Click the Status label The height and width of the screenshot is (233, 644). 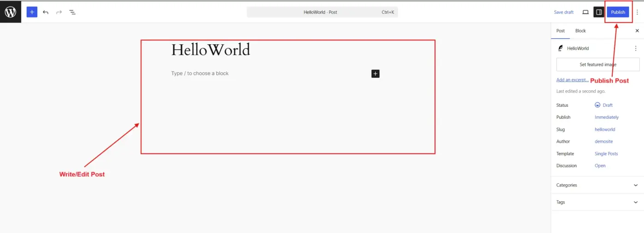point(562,105)
